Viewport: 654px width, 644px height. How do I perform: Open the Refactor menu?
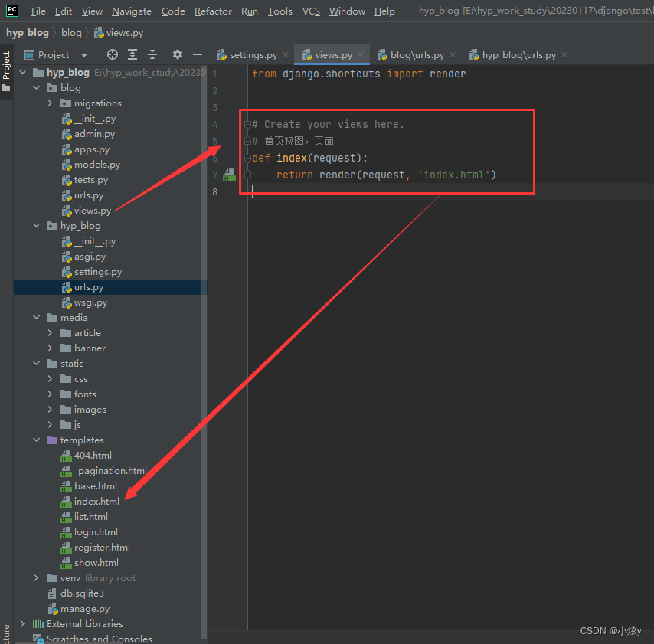(213, 11)
